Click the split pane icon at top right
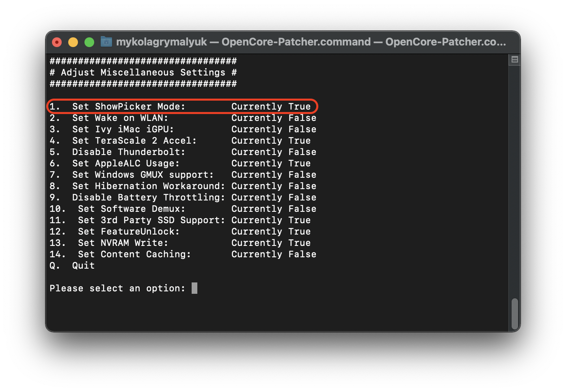The image size is (566, 392). pos(514,60)
